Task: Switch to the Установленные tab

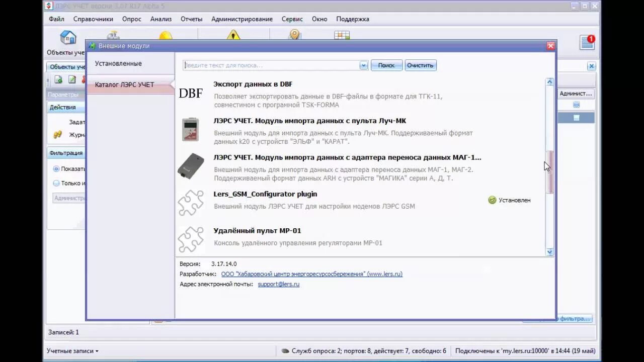Action: click(130, 64)
